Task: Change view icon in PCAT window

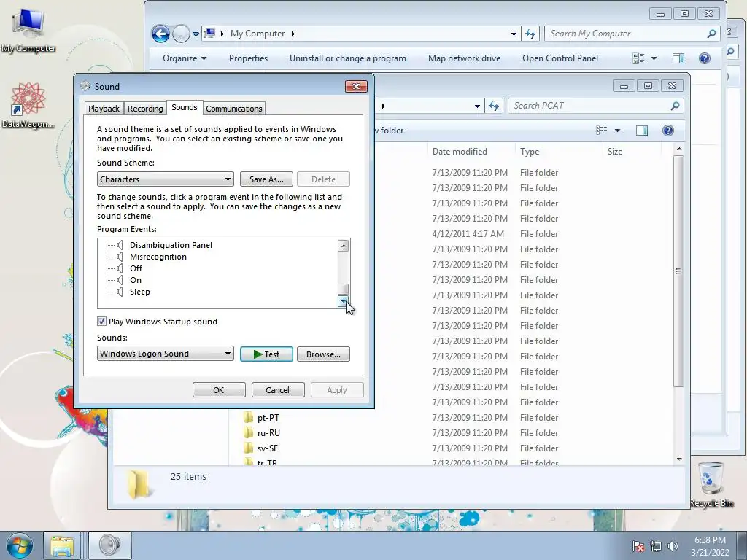Action: pyautogui.click(x=602, y=131)
